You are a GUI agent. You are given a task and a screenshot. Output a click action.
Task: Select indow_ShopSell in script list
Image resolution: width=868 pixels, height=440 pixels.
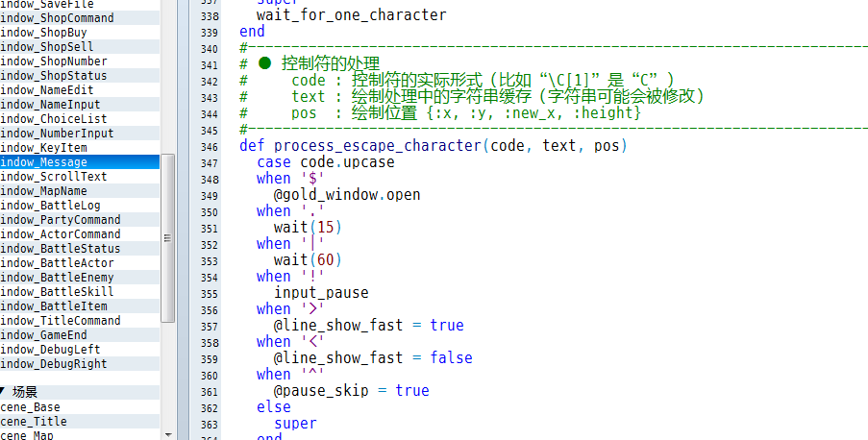tap(80, 47)
